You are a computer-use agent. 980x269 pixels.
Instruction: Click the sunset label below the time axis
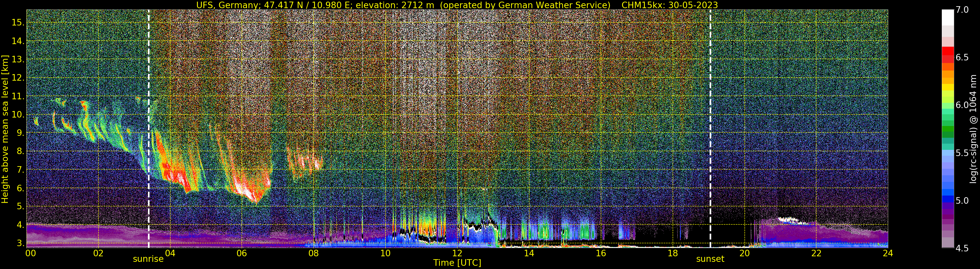tap(710, 259)
